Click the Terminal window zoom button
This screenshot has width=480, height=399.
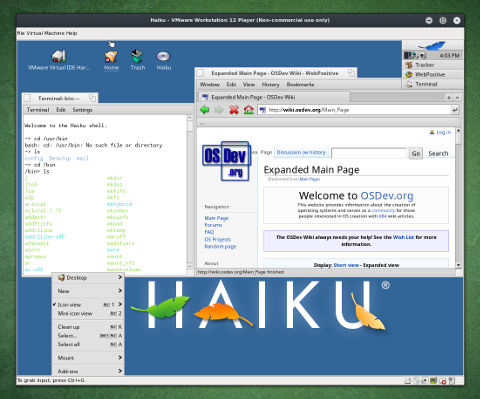point(92,98)
